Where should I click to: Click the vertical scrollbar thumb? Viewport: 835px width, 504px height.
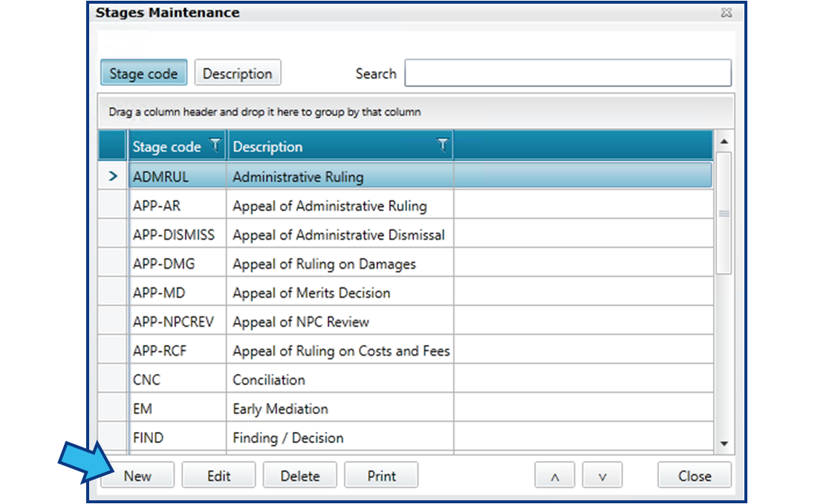(x=724, y=214)
